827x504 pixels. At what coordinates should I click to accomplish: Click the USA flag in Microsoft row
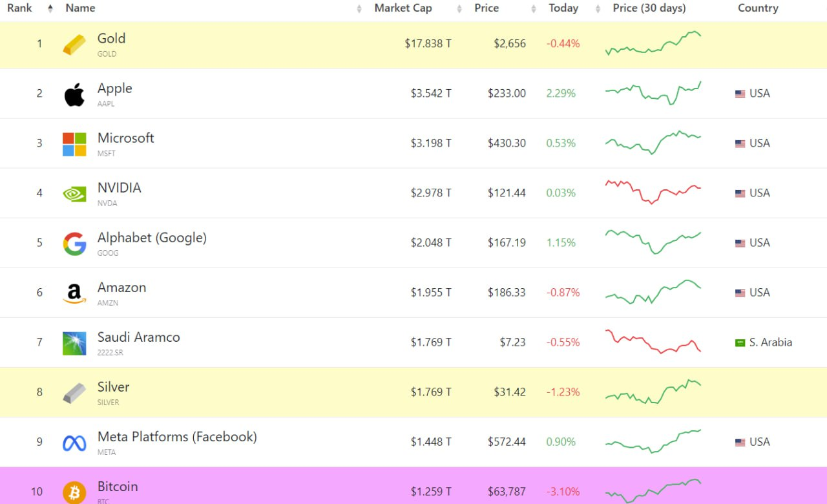(740, 143)
